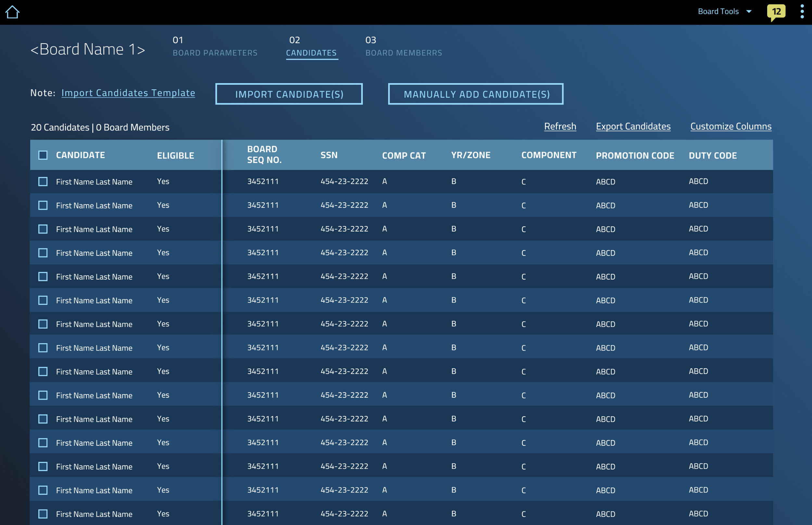812x525 pixels.
Task: Click the Import Candidates Template link
Action: coord(129,93)
